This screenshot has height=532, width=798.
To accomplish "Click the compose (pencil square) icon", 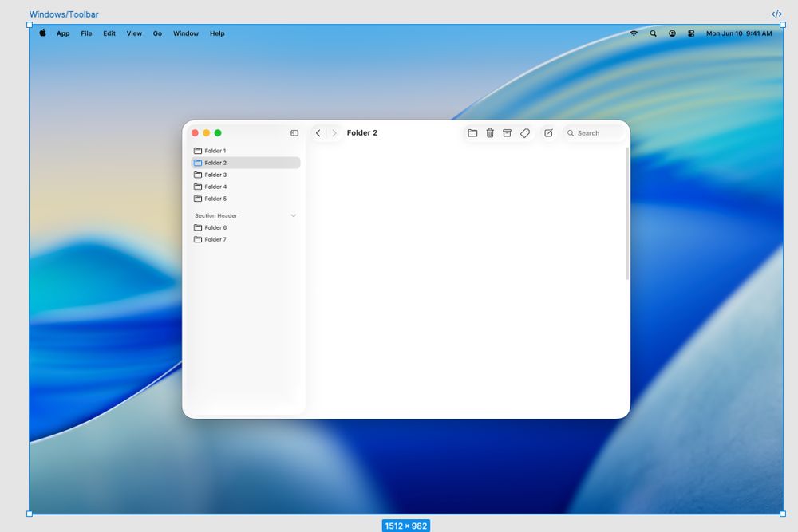I will pos(548,133).
